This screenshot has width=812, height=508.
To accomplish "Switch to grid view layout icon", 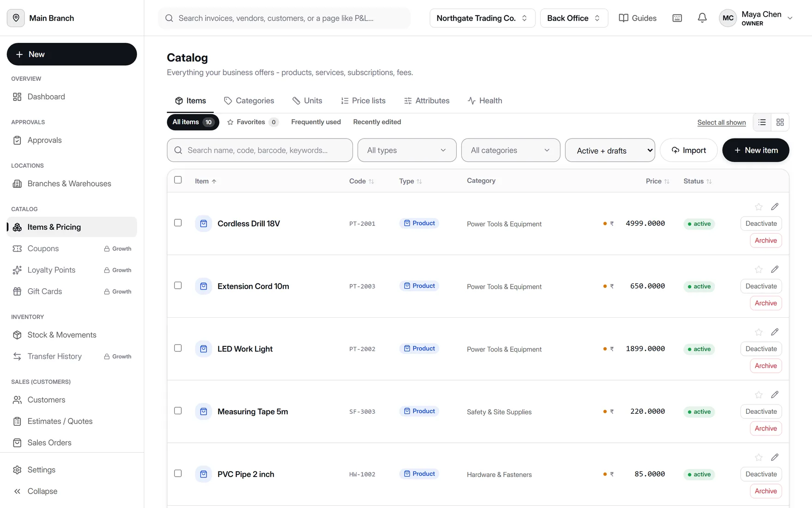I will pos(780,122).
